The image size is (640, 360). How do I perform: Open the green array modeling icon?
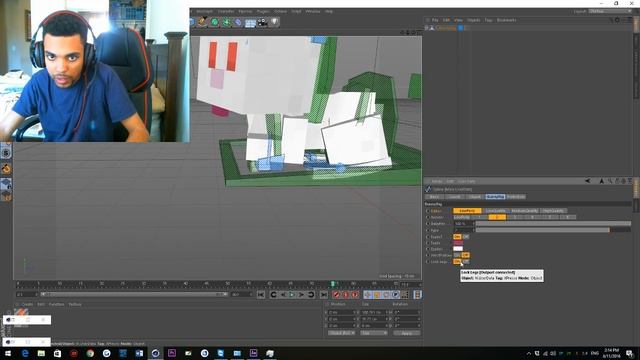point(226,22)
